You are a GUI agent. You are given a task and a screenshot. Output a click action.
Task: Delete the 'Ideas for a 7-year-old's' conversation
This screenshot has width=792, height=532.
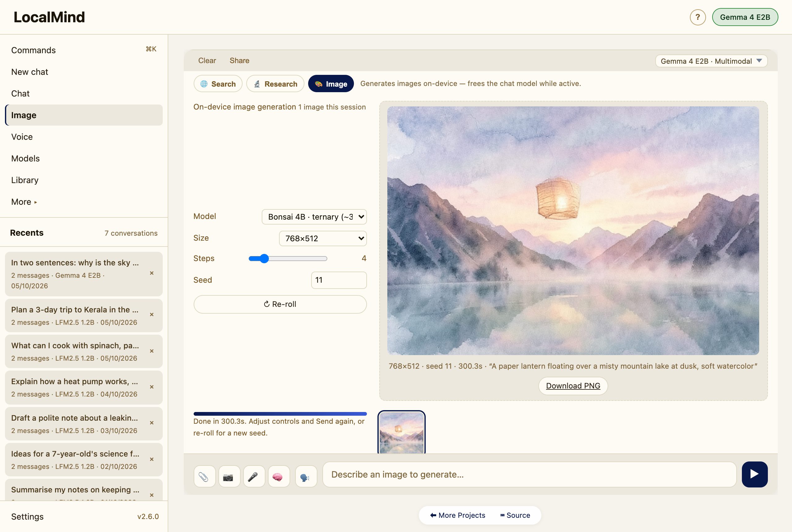coord(152,459)
